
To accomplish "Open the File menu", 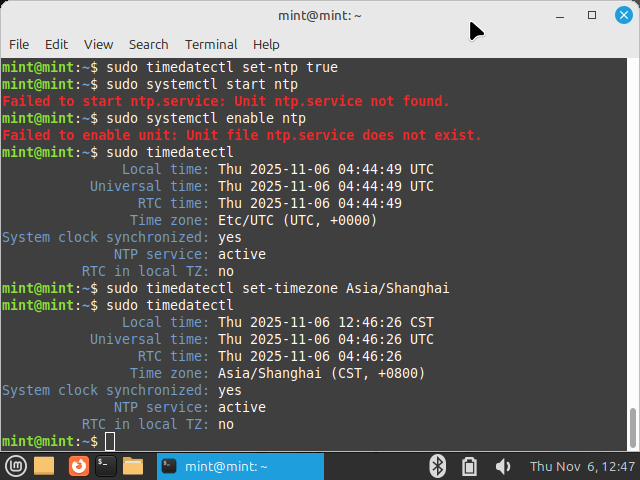I will (19, 44).
